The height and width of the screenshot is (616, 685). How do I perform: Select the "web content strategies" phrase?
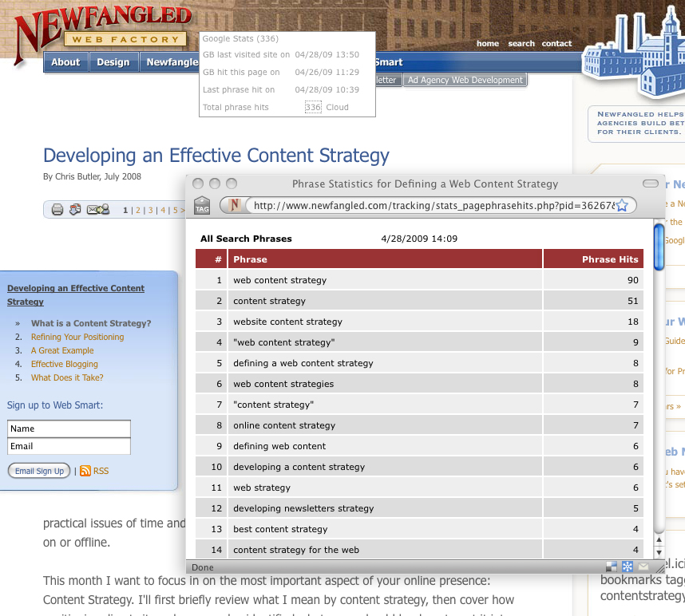(283, 384)
